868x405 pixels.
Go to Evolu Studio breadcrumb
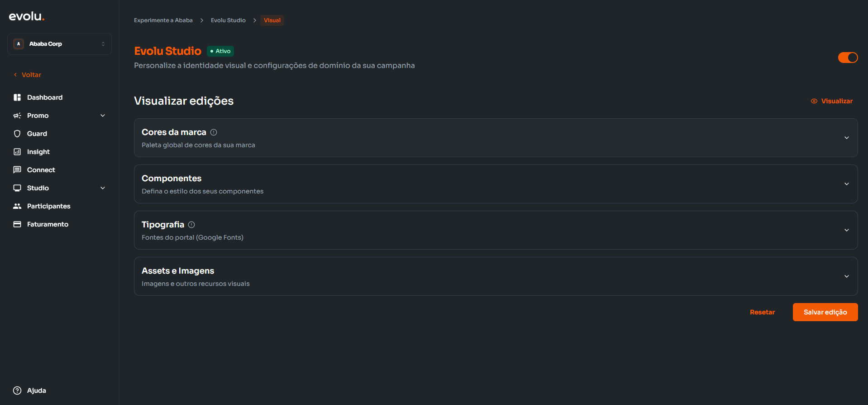[228, 20]
